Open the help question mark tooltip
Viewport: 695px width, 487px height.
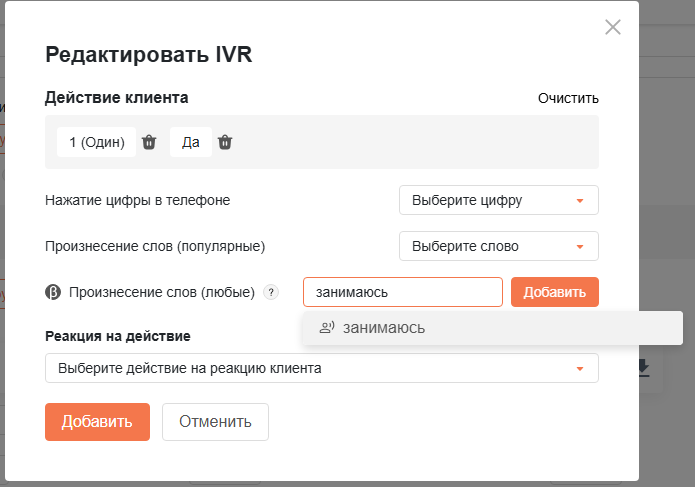pos(271,292)
